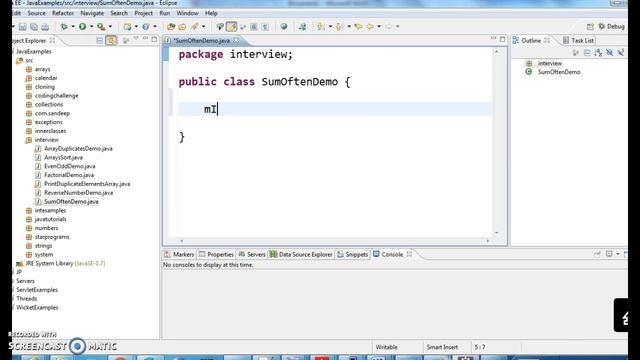Open FactorialDemo.java in Project Explorer
Image resolution: width=640 pixels, height=360 pixels.
69,175
